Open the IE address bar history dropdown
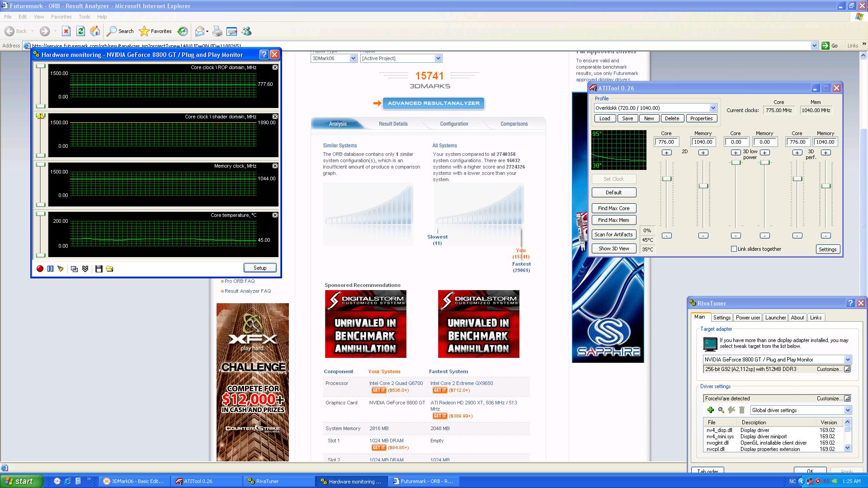Image resolution: width=868 pixels, height=488 pixels. [x=814, y=46]
